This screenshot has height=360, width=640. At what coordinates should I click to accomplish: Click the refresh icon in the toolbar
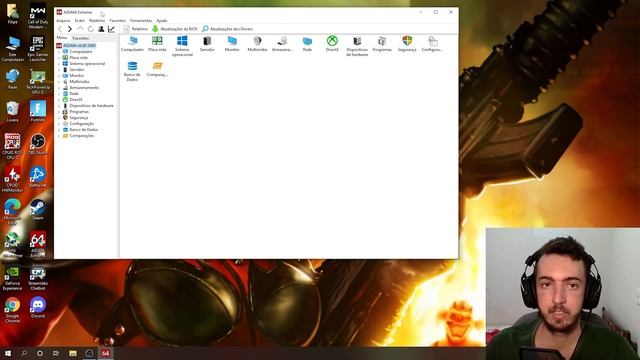[90, 29]
